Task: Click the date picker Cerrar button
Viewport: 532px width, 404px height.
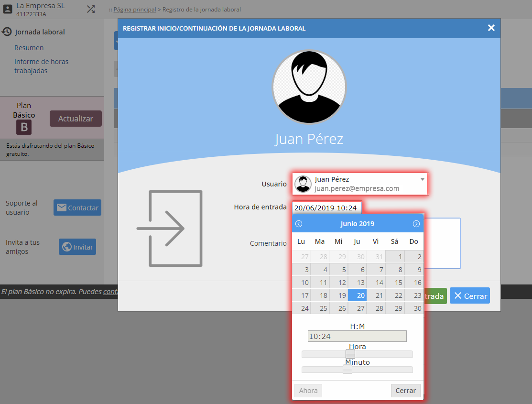Action: tap(405, 391)
